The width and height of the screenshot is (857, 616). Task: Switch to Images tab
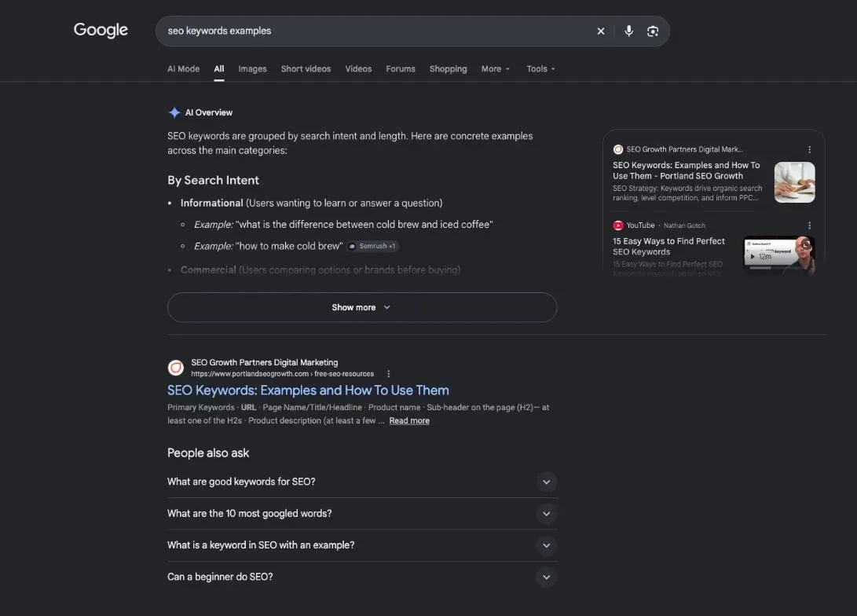252,69
